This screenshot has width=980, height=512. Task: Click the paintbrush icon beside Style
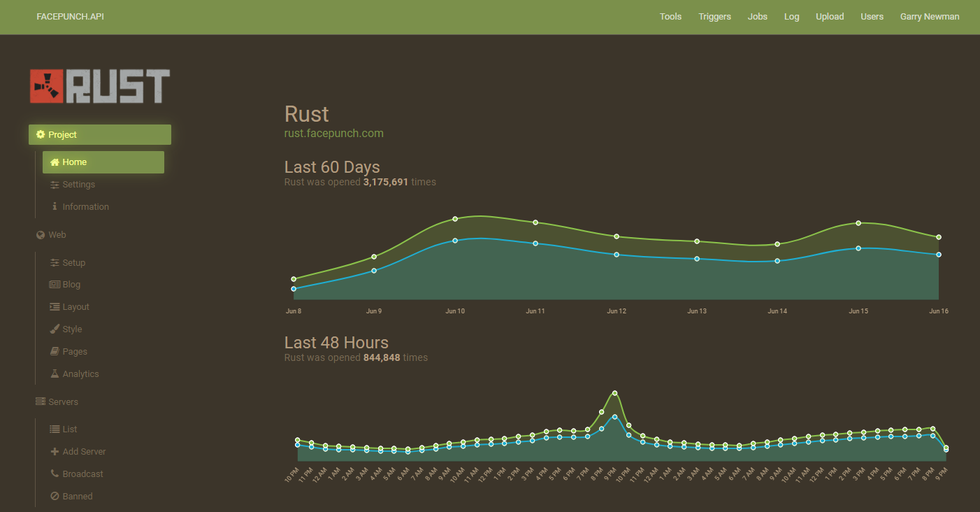[55, 329]
